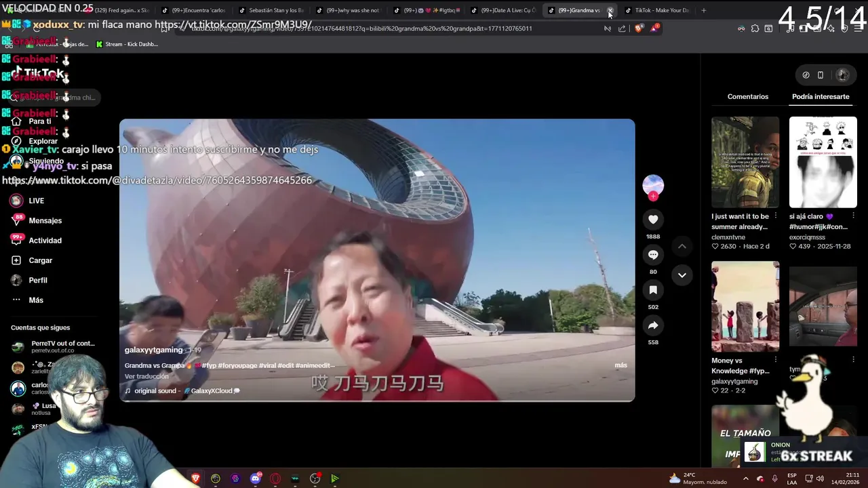Click the Brave extensions puzzle icon
This screenshot has height=488, width=868.
[x=755, y=28]
